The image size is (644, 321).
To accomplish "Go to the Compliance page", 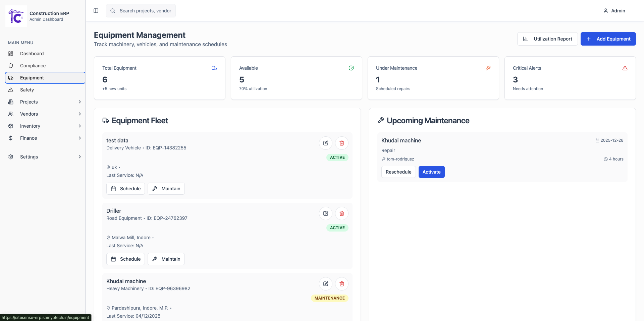I will tap(45, 66).
